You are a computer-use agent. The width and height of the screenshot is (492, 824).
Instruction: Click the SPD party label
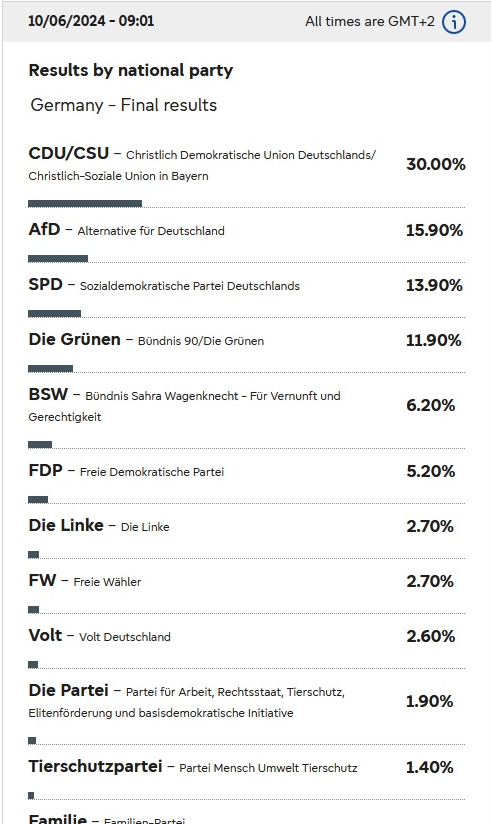pos(45,284)
